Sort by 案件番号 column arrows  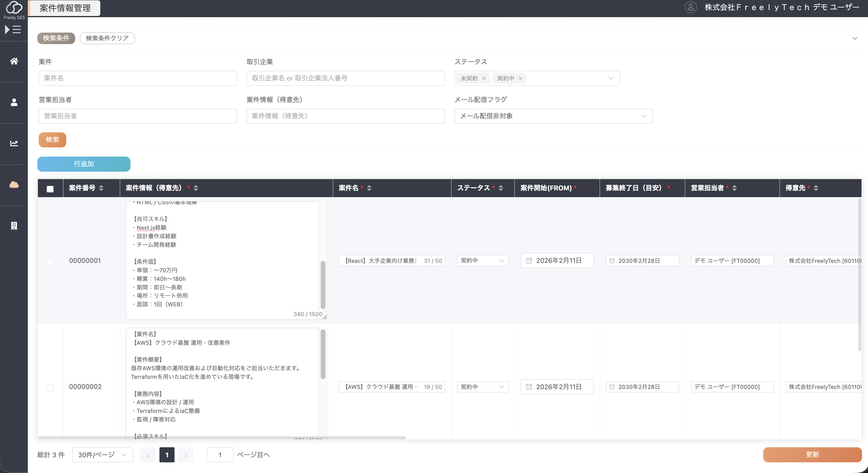(x=101, y=188)
